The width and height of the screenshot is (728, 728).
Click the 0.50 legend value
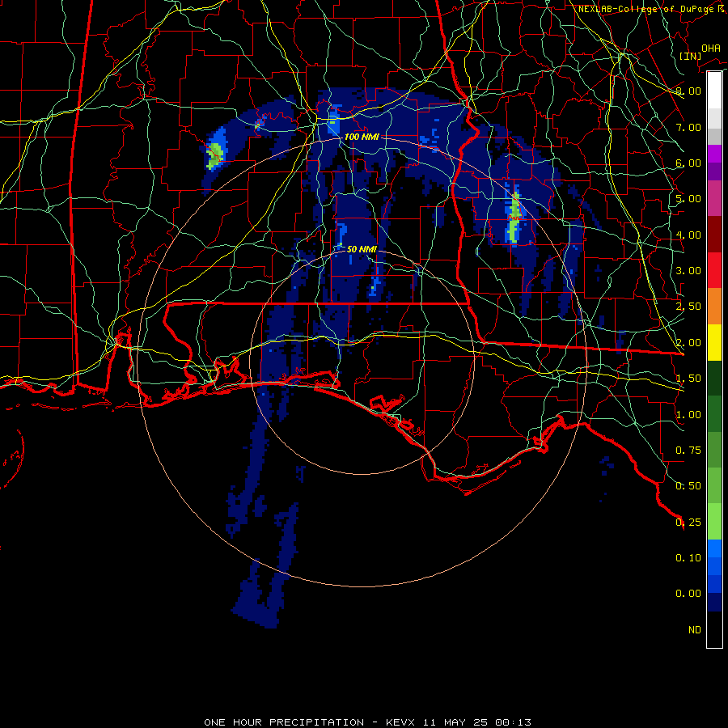point(688,486)
